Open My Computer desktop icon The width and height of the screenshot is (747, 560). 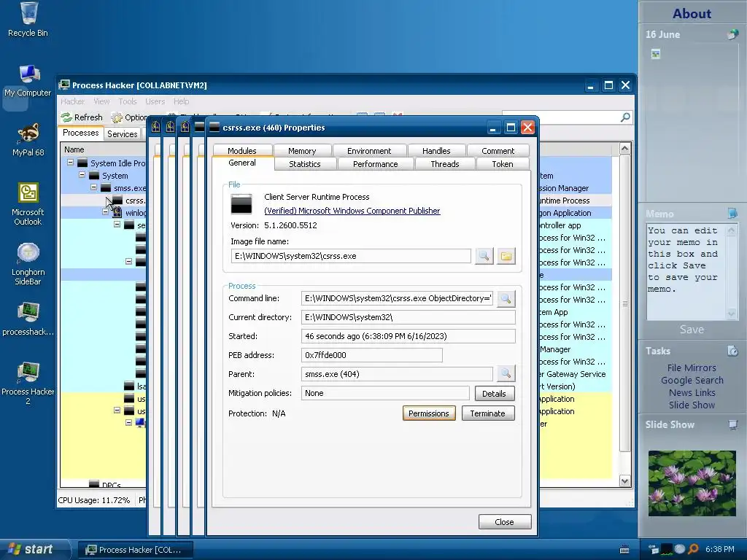(28, 81)
